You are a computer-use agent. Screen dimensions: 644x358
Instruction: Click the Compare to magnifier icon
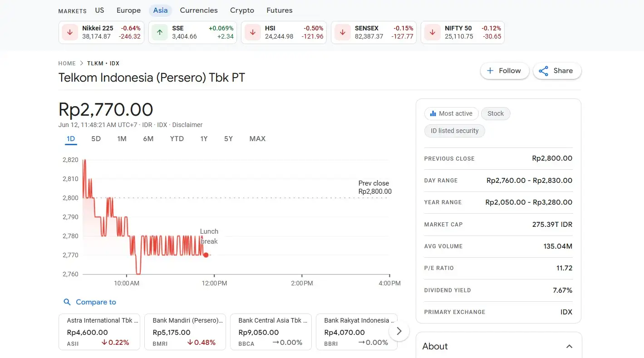click(67, 302)
